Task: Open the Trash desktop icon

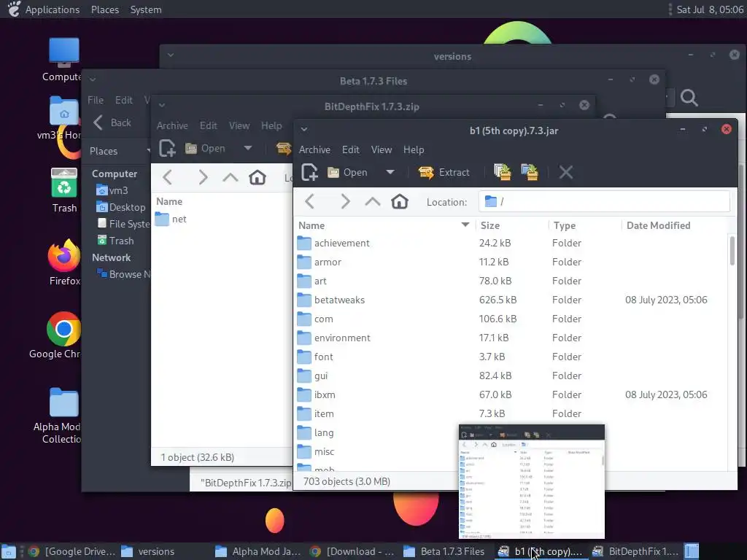Action: click(64, 190)
